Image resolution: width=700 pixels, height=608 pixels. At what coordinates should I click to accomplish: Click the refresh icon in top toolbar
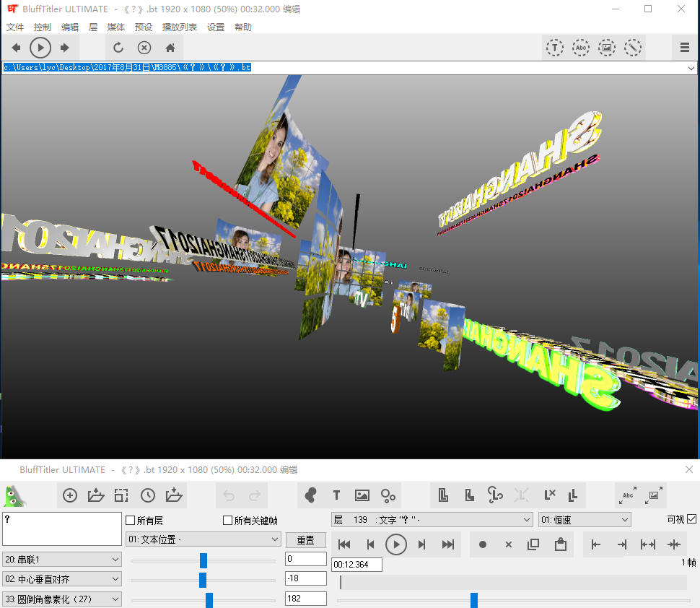coord(118,48)
